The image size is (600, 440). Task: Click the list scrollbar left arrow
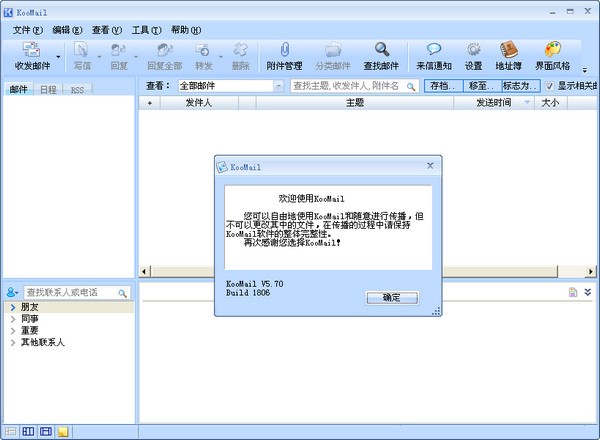(x=144, y=272)
